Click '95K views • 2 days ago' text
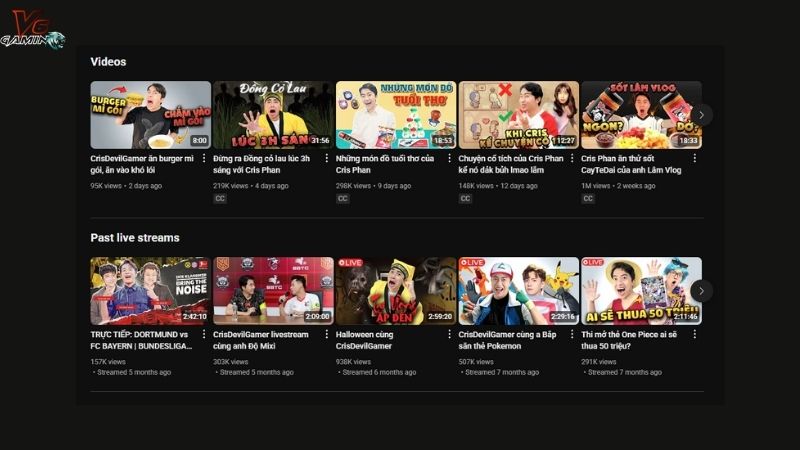This screenshot has width=800, height=450. pos(126,186)
